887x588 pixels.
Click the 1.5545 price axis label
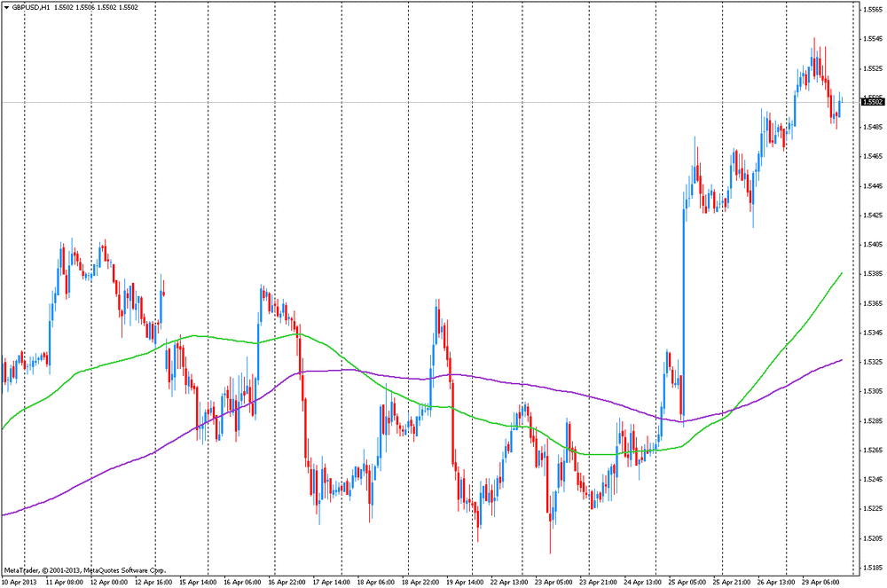(874, 39)
